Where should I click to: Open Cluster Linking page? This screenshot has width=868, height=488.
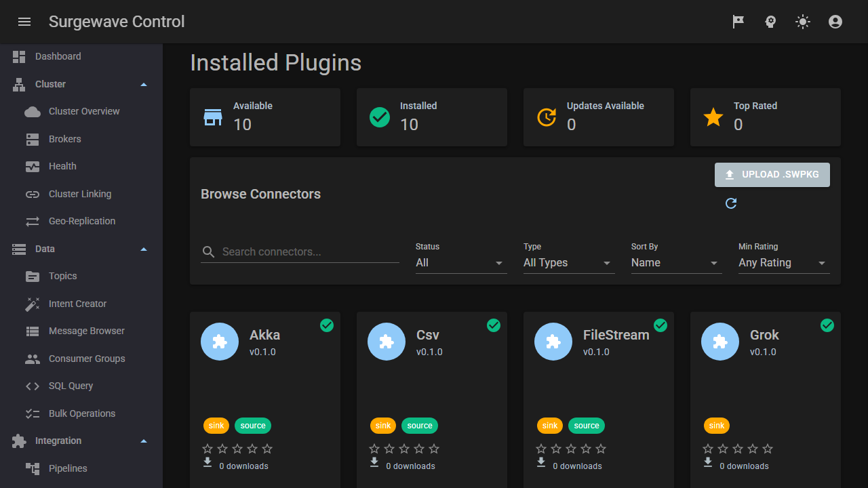click(x=81, y=194)
